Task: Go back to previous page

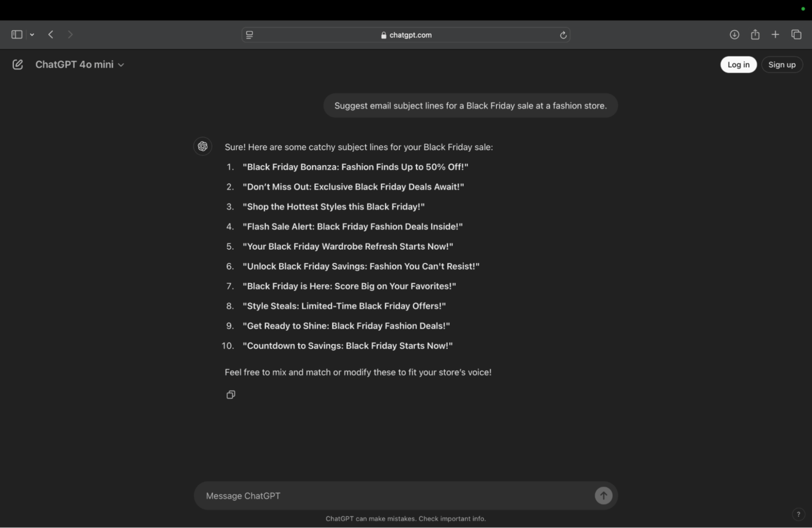Action: point(51,35)
